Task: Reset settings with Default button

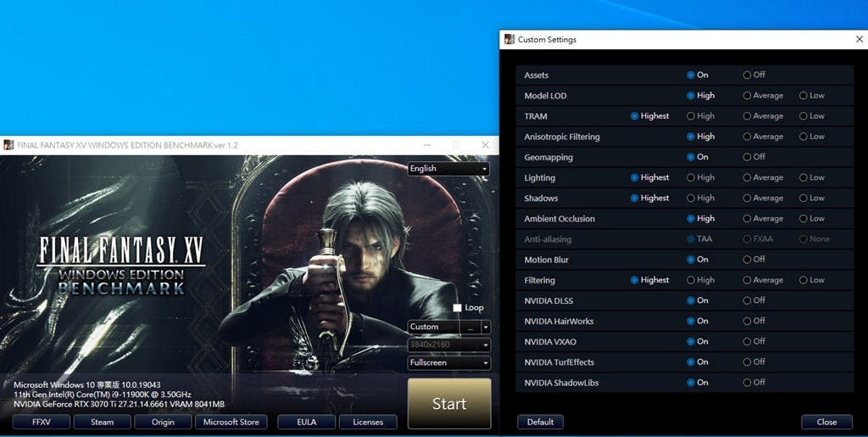Action: tap(540, 422)
